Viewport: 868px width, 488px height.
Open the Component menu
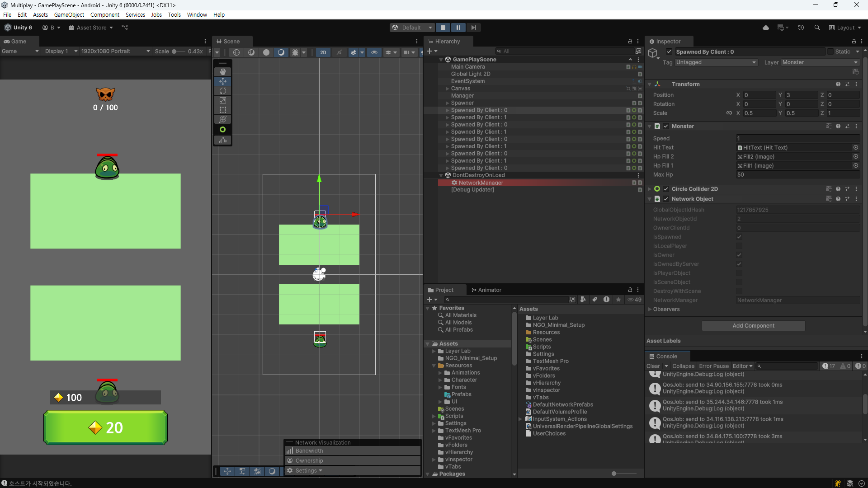[105, 15]
